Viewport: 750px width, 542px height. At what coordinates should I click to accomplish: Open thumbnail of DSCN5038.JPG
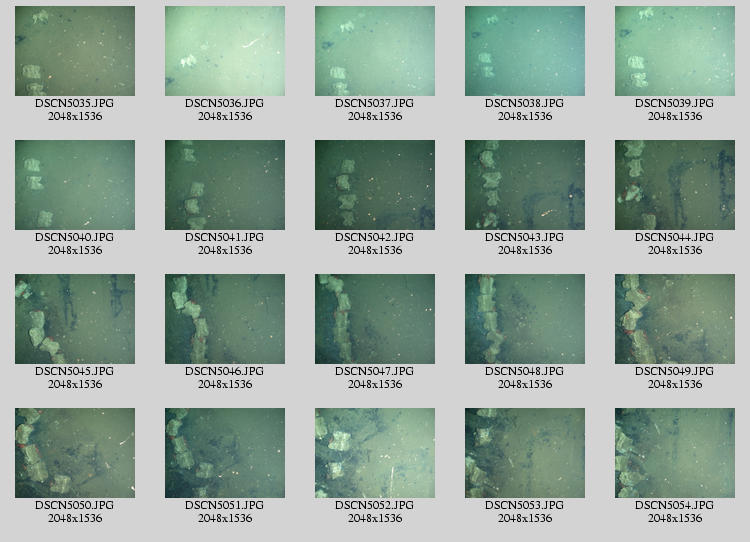click(x=525, y=51)
